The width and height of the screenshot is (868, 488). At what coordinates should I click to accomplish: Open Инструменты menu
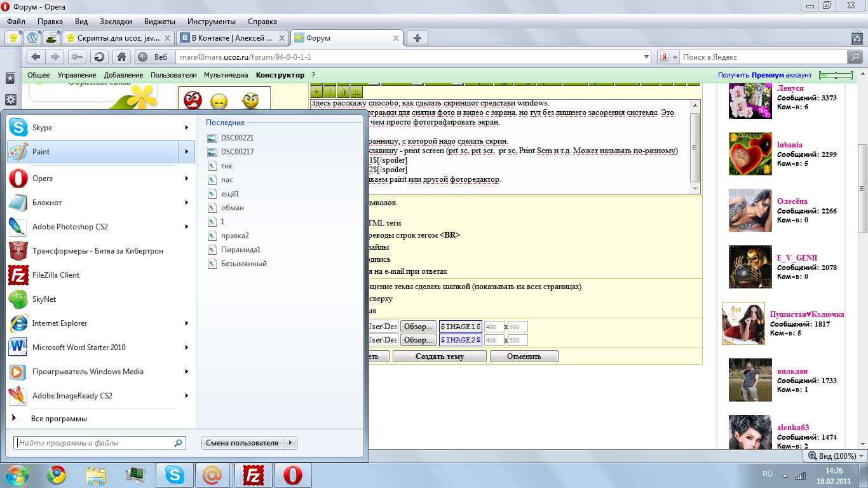point(212,22)
